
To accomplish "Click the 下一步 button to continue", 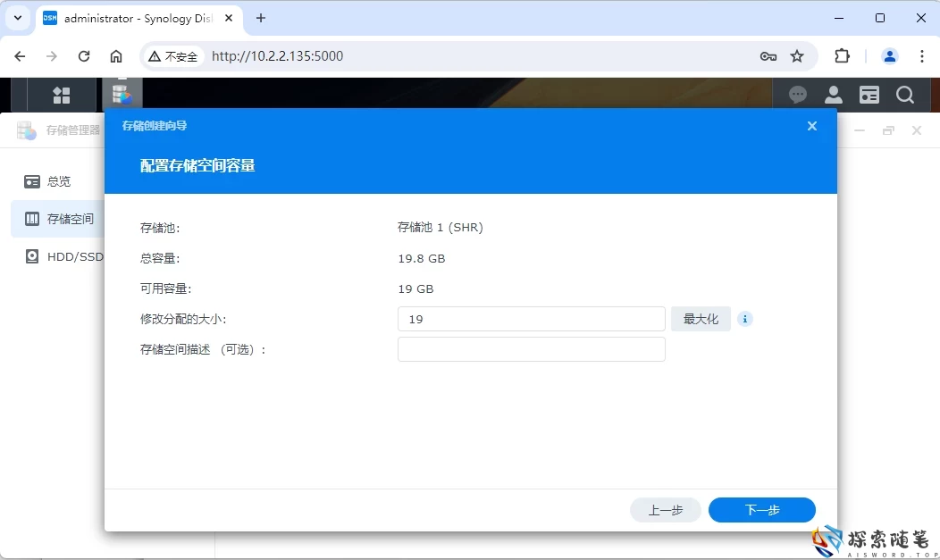I will [x=761, y=510].
